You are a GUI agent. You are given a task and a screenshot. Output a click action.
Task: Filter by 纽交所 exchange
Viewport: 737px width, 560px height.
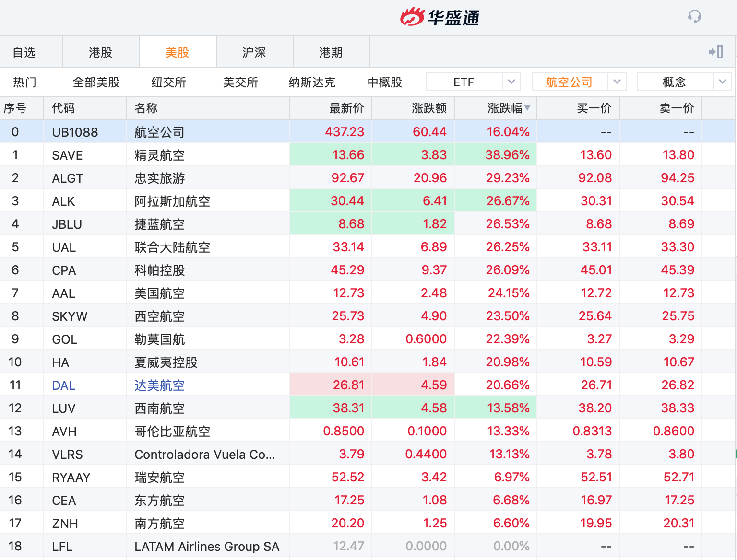(x=168, y=82)
